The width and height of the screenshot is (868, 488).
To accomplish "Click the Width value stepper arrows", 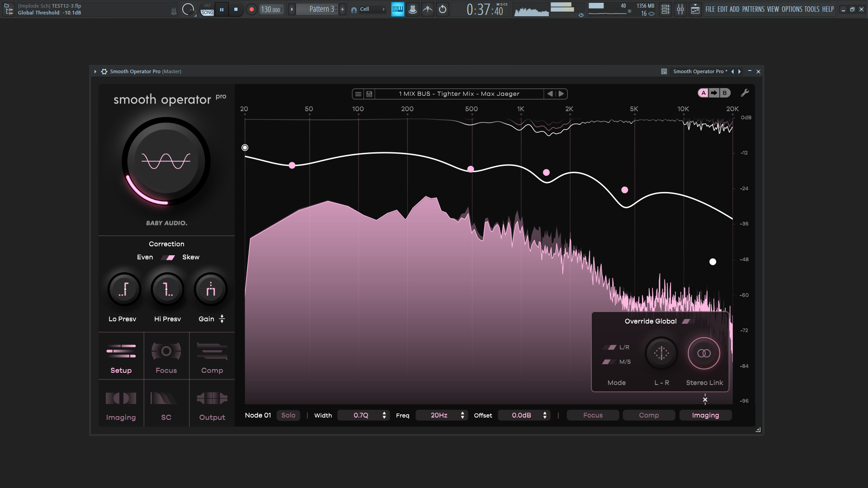I will pos(384,415).
